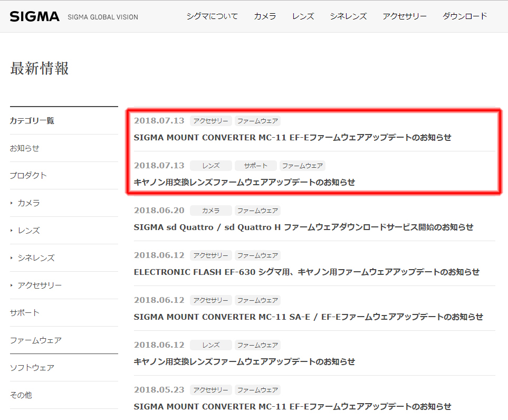Image resolution: width=508 pixels, height=420 pixels.
Task: Click ファームウェア tag on MC-11 SA-E entry
Action: [x=257, y=300]
